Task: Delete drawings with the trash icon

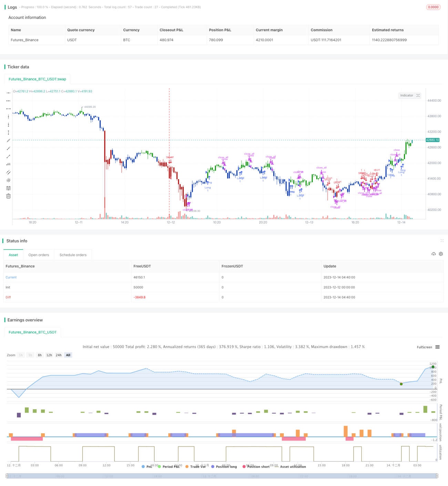Action: [x=8, y=196]
